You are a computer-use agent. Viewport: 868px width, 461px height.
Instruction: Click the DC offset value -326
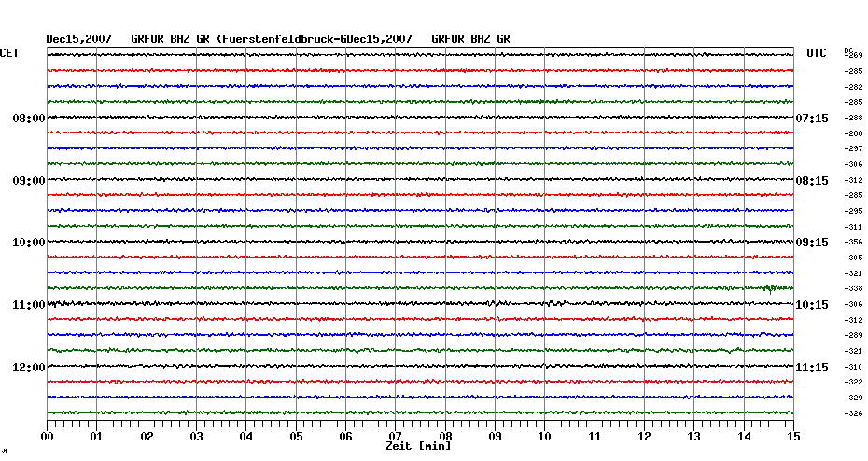[x=853, y=413]
